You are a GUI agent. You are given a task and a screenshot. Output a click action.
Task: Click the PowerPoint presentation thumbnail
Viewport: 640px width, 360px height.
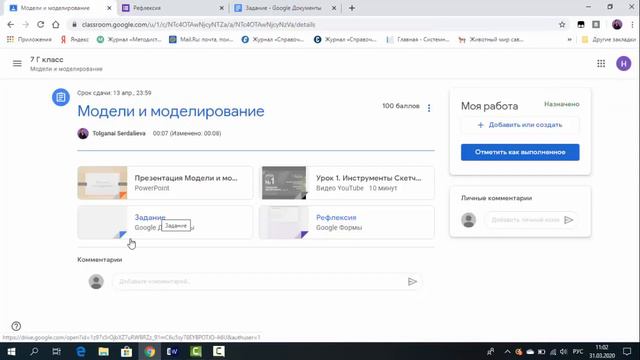pos(102,183)
